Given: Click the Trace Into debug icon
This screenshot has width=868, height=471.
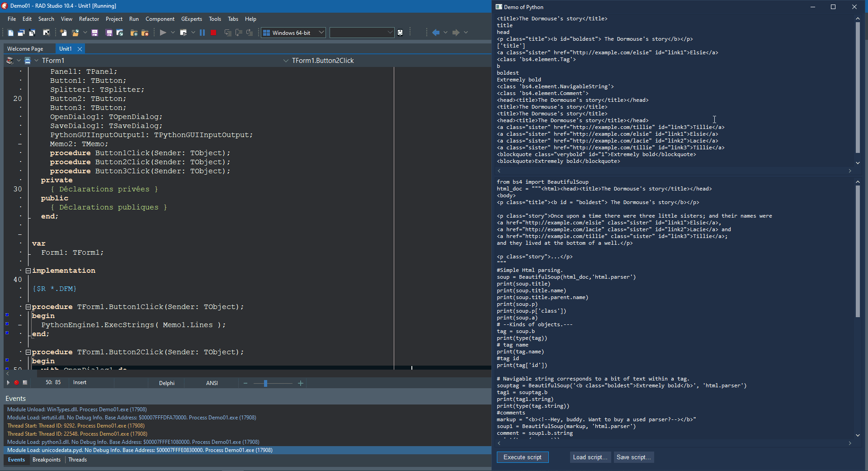Looking at the screenshot, I should 228,33.
